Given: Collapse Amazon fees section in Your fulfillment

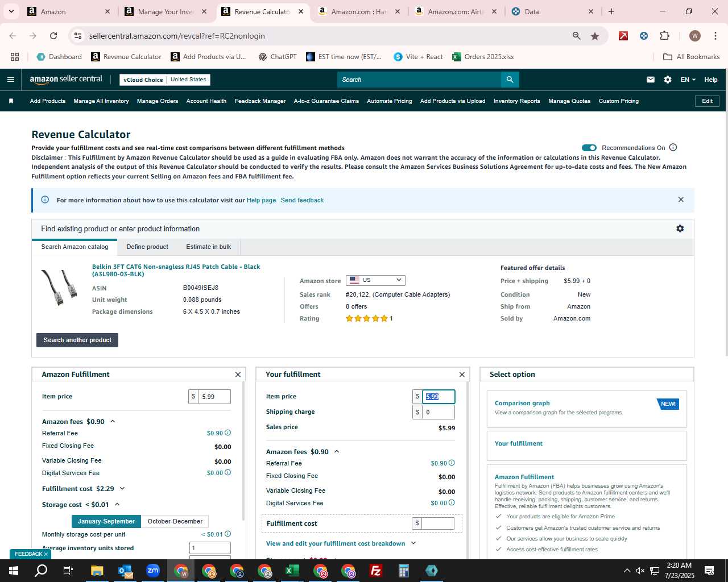Looking at the screenshot, I should coord(337,452).
